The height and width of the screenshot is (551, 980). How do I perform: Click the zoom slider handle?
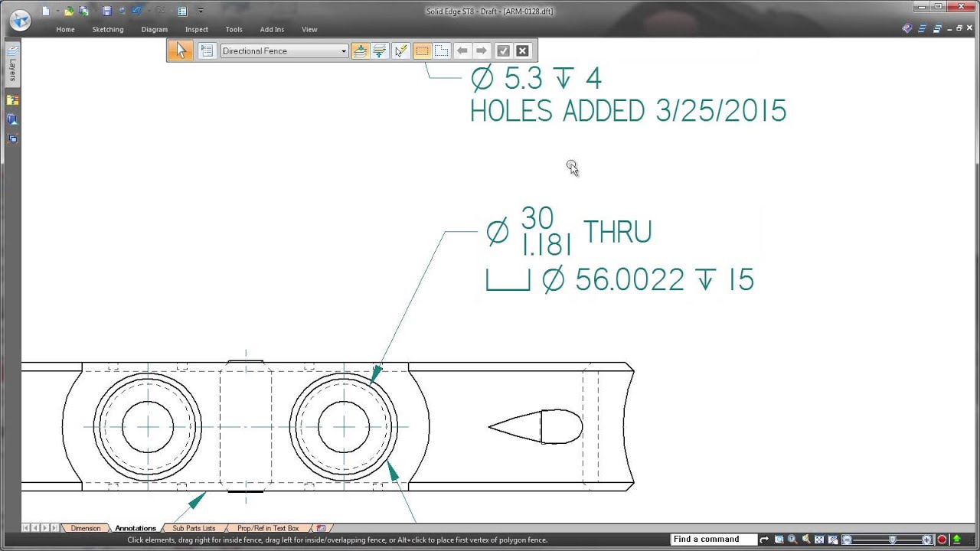(x=893, y=540)
